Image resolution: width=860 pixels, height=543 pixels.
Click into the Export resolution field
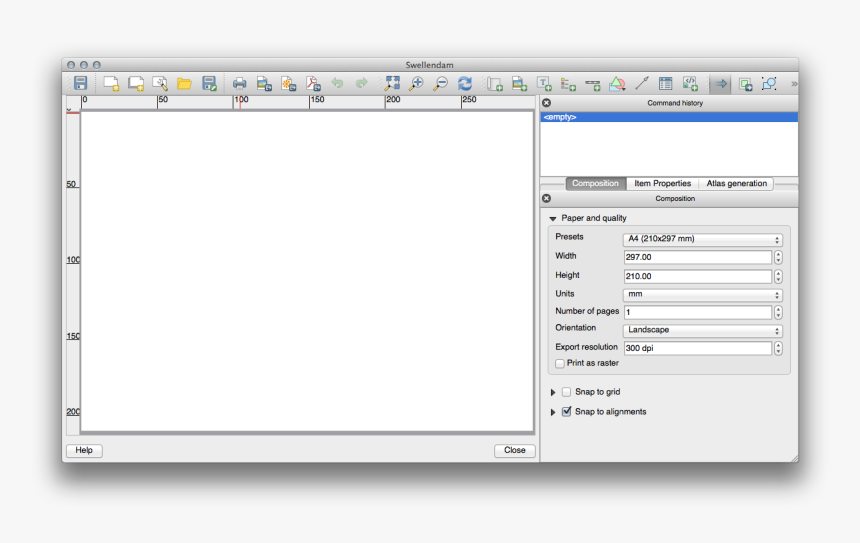pos(698,348)
